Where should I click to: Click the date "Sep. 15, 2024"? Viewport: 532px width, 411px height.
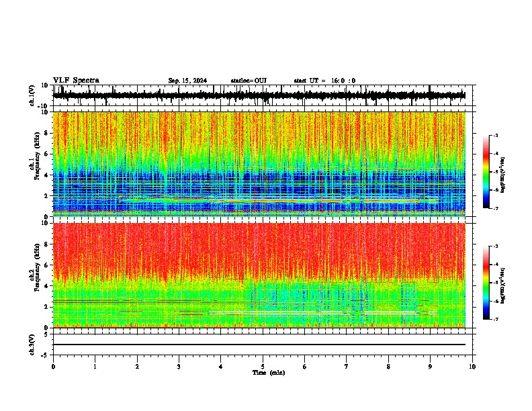pyautogui.click(x=187, y=81)
